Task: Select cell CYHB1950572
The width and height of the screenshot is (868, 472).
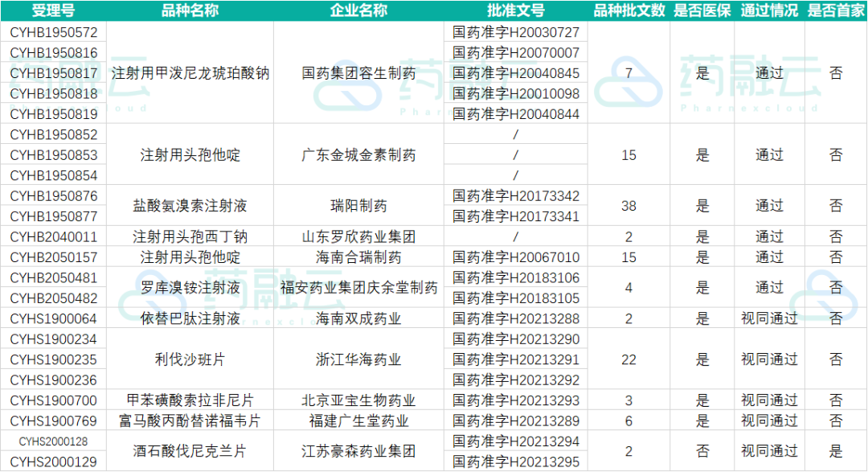Action: tap(54, 32)
